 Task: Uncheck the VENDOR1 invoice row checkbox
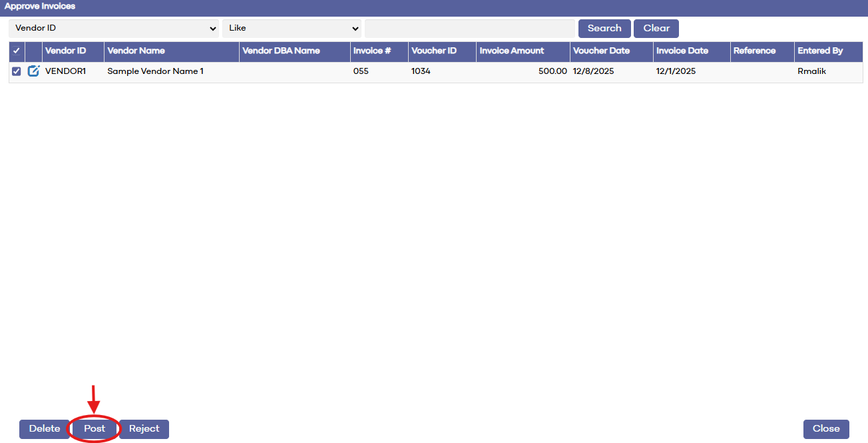(17, 71)
